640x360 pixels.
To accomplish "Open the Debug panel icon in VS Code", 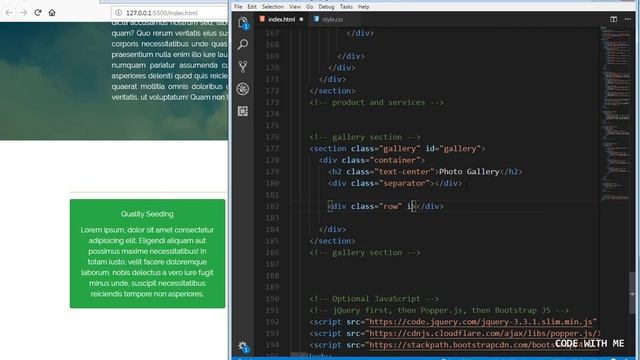I will click(x=243, y=89).
